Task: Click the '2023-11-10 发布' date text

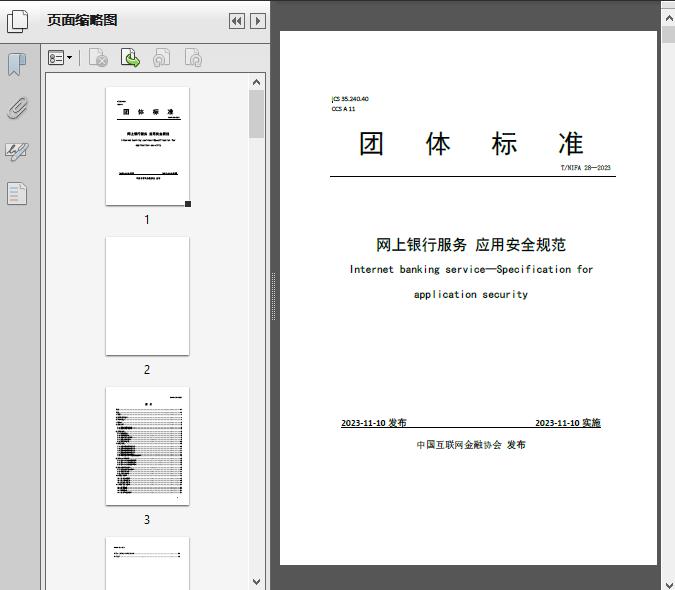Action: click(374, 423)
